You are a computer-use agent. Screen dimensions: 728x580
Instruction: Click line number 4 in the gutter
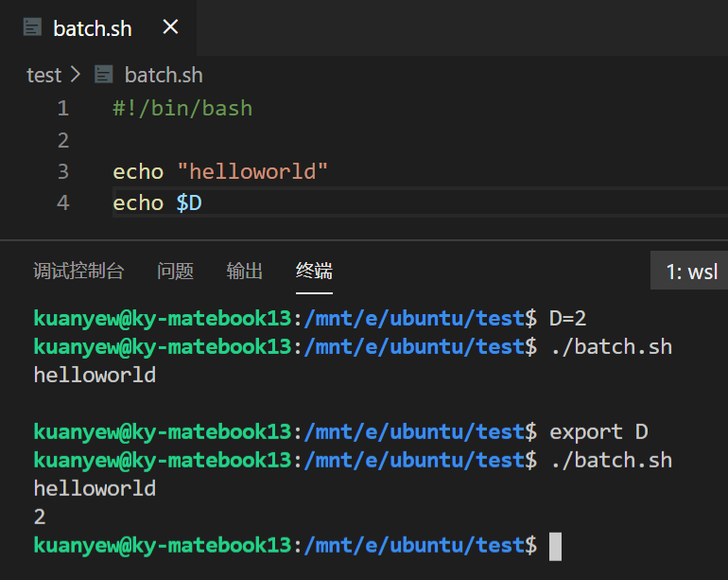tap(63, 203)
